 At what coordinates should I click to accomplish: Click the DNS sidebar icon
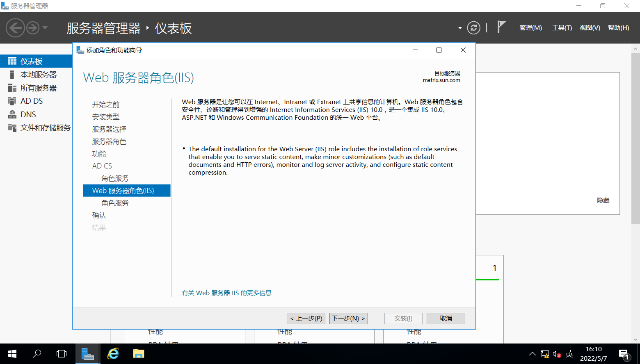12,114
